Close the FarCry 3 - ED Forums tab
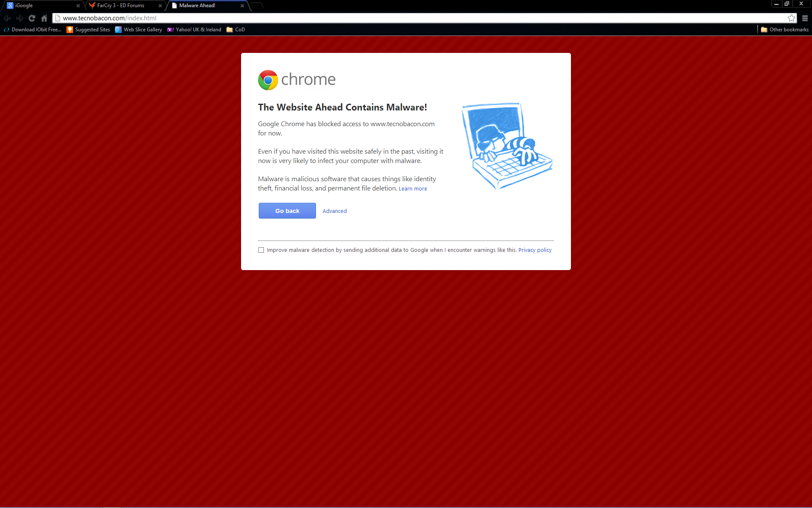Screen dimensions: 812x508 tap(160, 6)
